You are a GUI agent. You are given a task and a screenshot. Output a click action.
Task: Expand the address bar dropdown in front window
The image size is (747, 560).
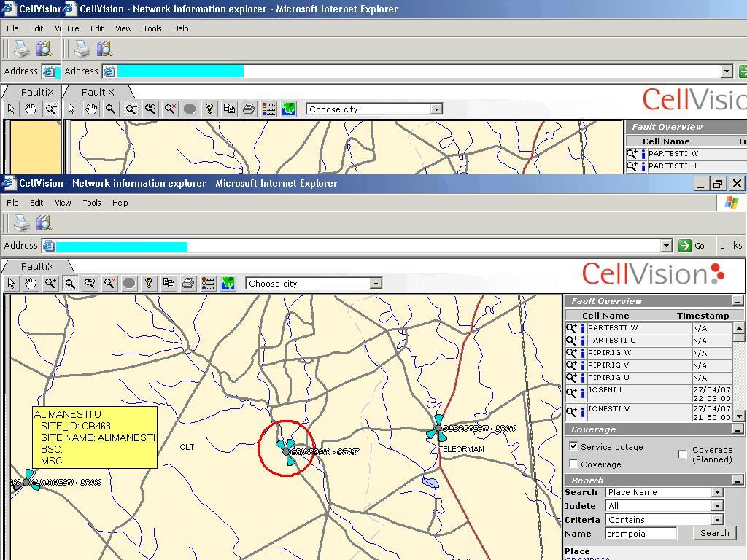[x=667, y=246]
